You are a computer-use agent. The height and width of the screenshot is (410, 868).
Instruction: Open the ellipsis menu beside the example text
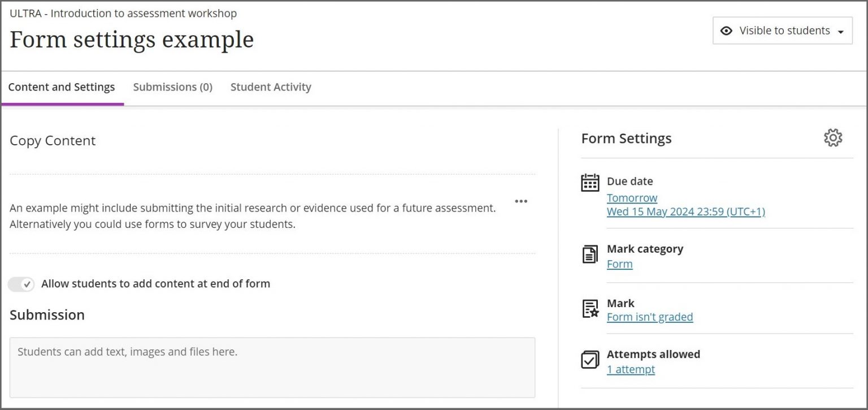tap(521, 201)
